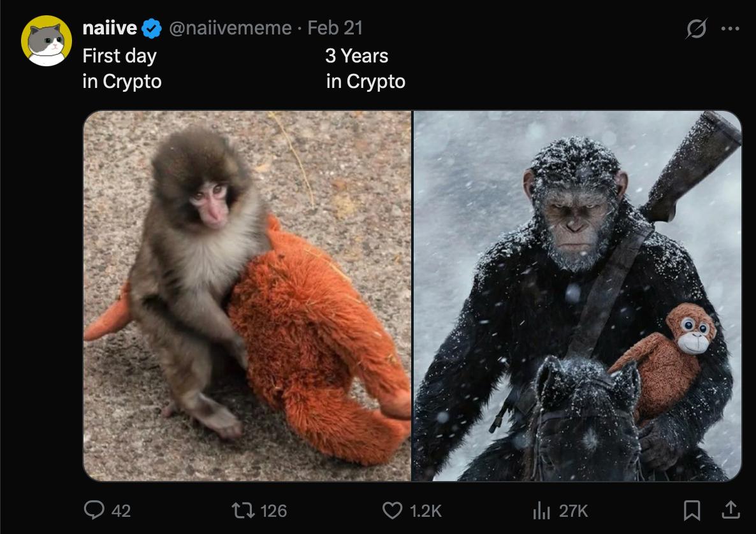This screenshot has width=756, height=534.
Task: Click the reply speech bubble icon
Action: click(x=94, y=510)
